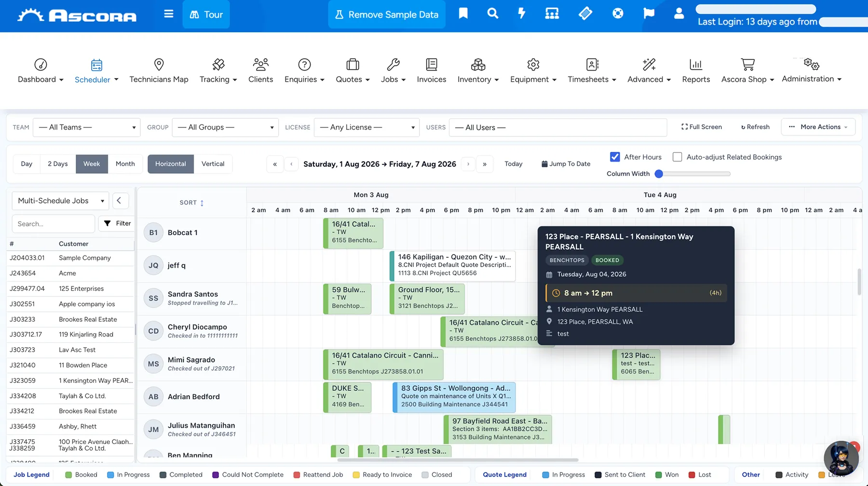Click the Filter button
The width and height of the screenshot is (868, 486).
pyautogui.click(x=117, y=223)
